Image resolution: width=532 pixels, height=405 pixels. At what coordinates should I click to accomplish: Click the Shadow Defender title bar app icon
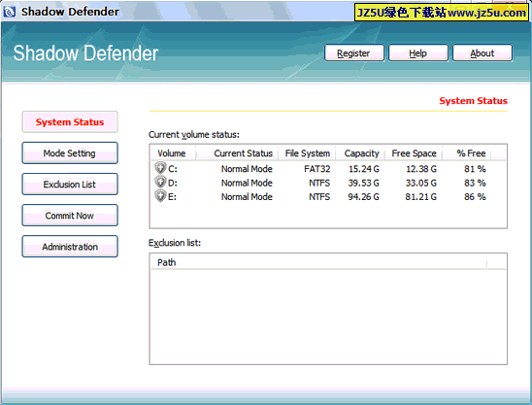point(9,12)
